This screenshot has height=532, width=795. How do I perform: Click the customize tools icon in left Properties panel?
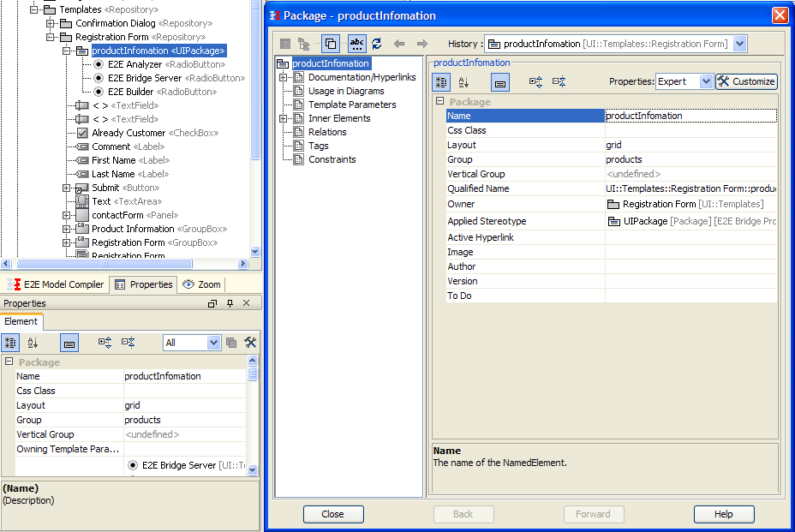pyautogui.click(x=250, y=343)
